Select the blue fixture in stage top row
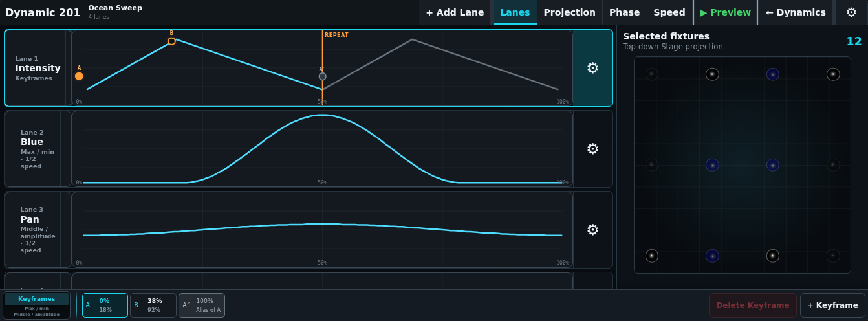868x321 pixels. point(773,74)
